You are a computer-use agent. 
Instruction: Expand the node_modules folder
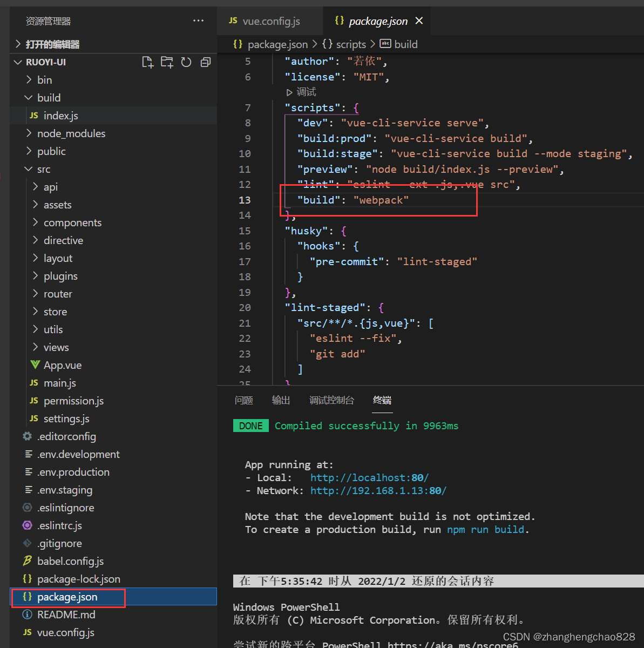tap(113, 133)
